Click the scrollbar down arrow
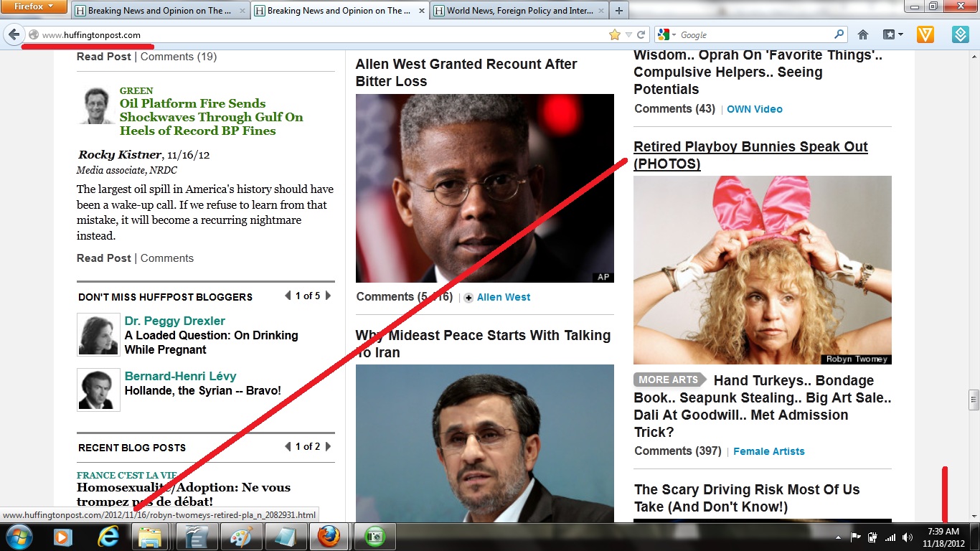 974,516
